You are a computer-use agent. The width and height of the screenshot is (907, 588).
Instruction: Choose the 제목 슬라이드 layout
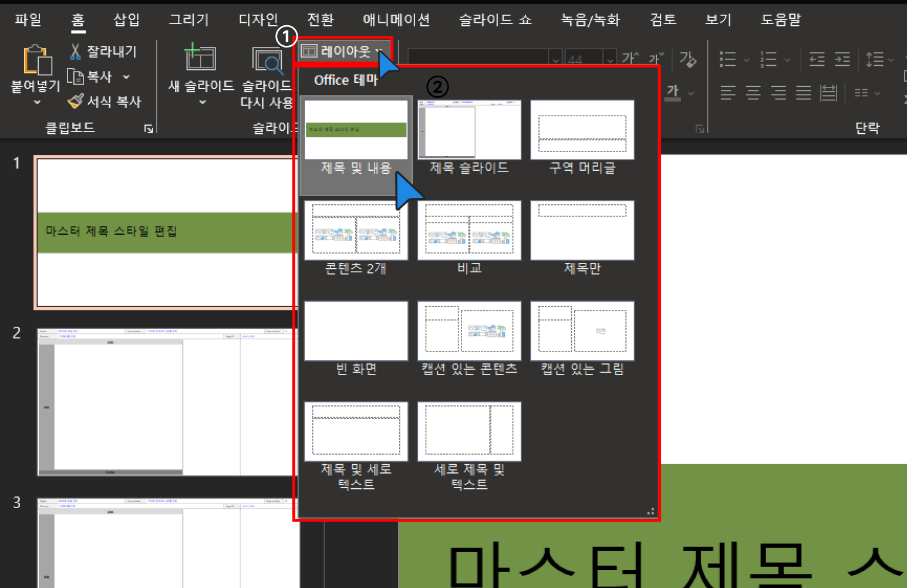tap(469, 138)
